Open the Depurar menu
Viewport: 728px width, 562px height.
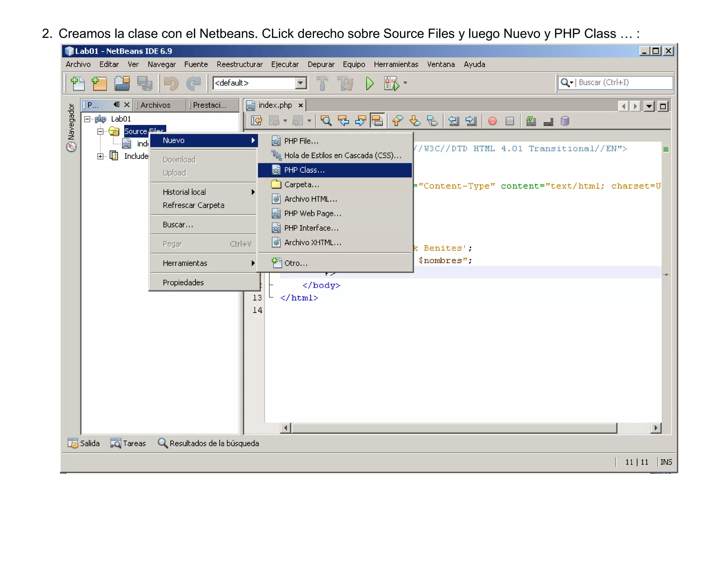coord(321,64)
